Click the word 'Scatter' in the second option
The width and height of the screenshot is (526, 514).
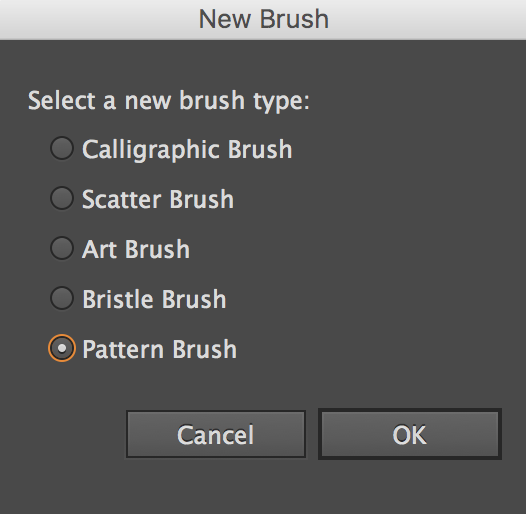click(x=122, y=199)
